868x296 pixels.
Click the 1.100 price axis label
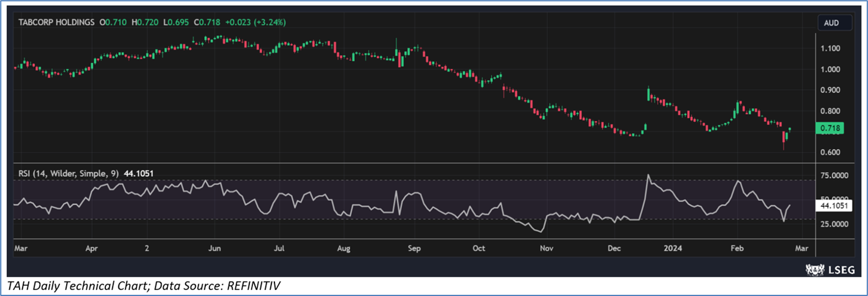click(x=830, y=48)
